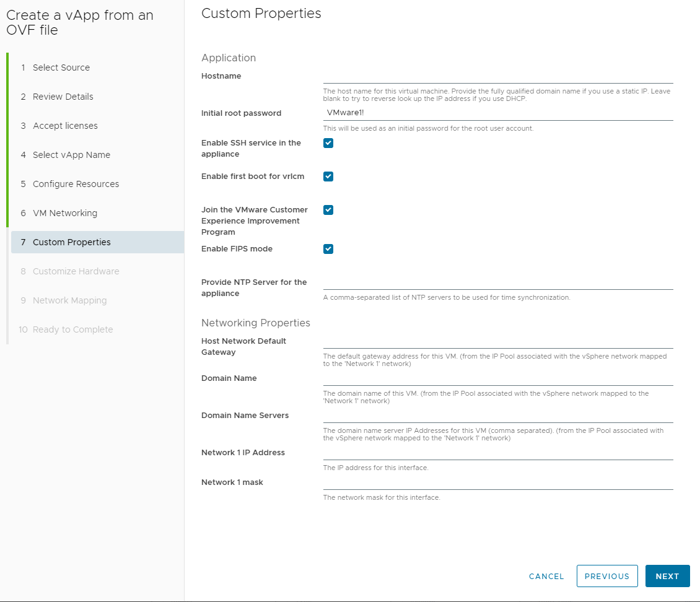The width and height of the screenshot is (700, 602).
Task: Return to step 1 Select Source
Action: coord(61,68)
